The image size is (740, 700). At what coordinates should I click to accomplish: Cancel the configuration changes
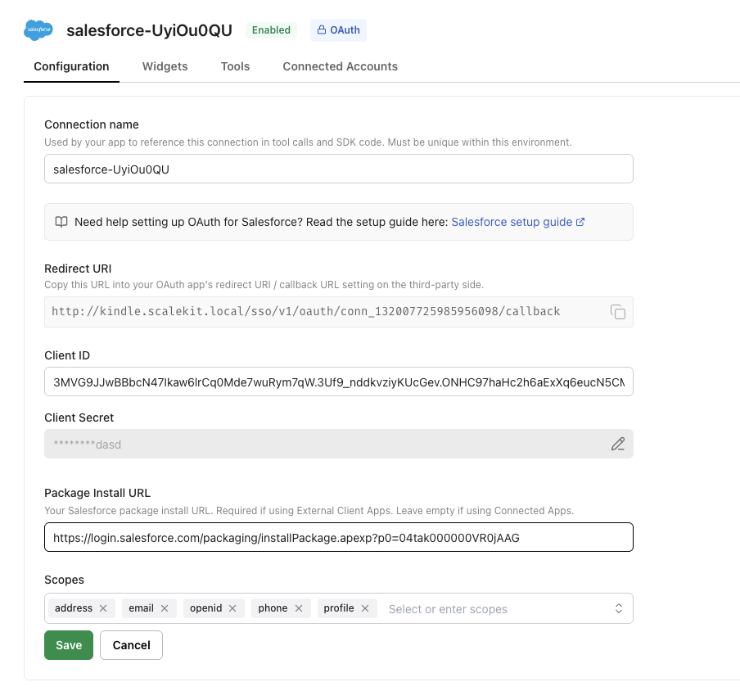131,645
